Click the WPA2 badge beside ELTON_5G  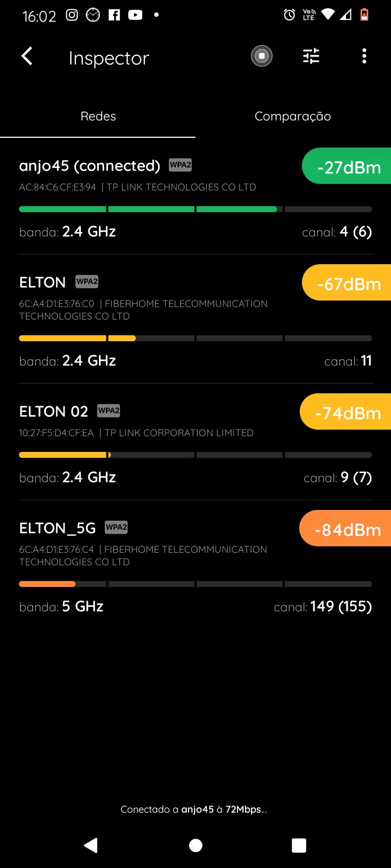point(116,527)
